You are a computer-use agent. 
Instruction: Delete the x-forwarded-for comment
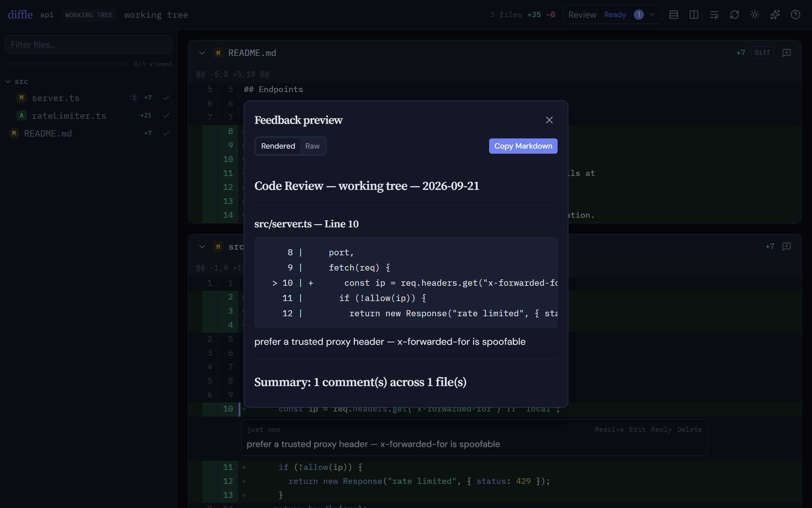(x=689, y=429)
